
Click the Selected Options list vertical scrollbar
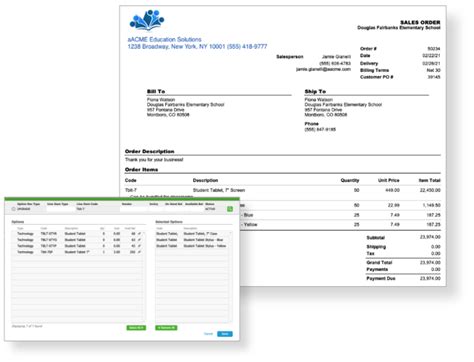coord(230,276)
